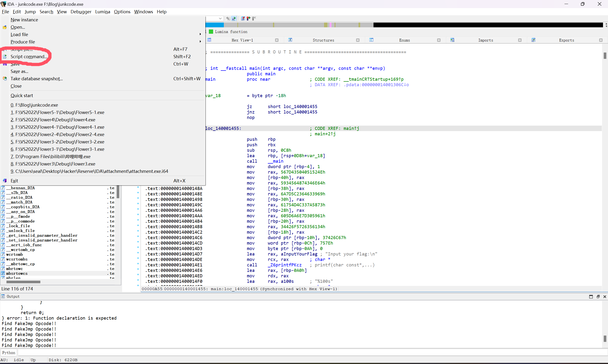Click the Output panel icon
This screenshot has width=608, height=364.
(x=3, y=296)
